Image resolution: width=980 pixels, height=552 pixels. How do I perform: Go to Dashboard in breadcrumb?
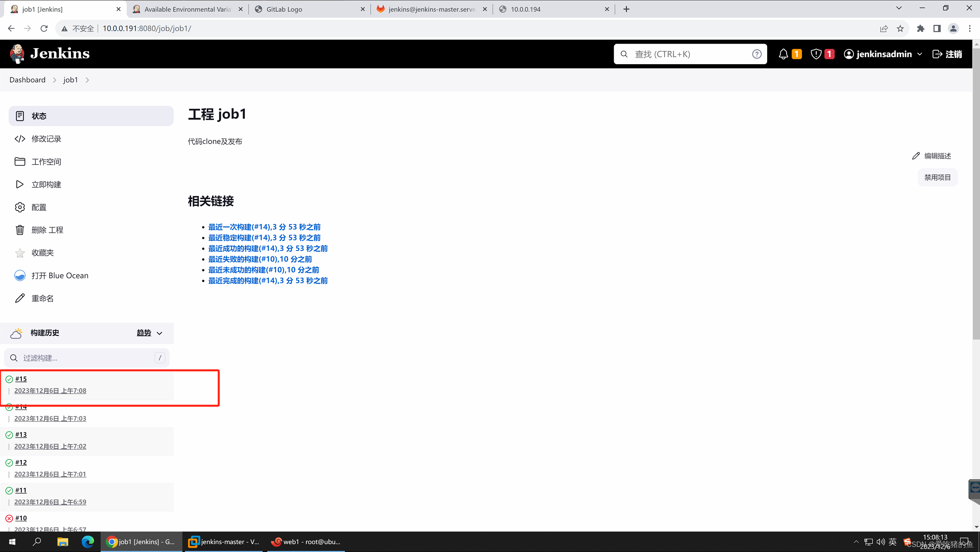click(x=27, y=80)
